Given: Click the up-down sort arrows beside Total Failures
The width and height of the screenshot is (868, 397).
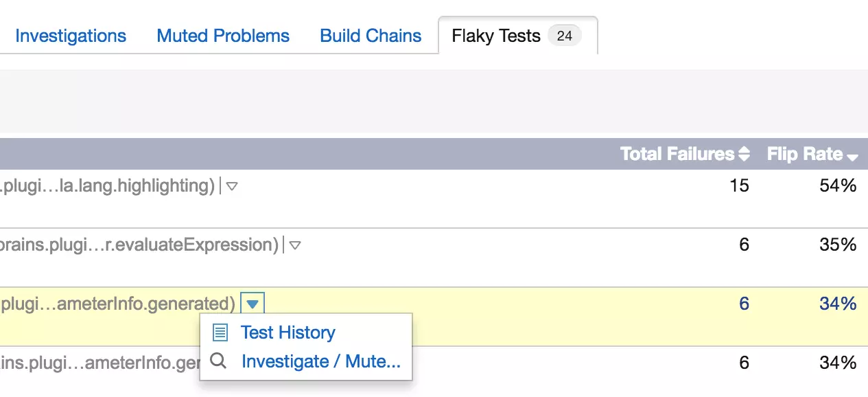Looking at the screenshot, I should click(x=744, y=155).
